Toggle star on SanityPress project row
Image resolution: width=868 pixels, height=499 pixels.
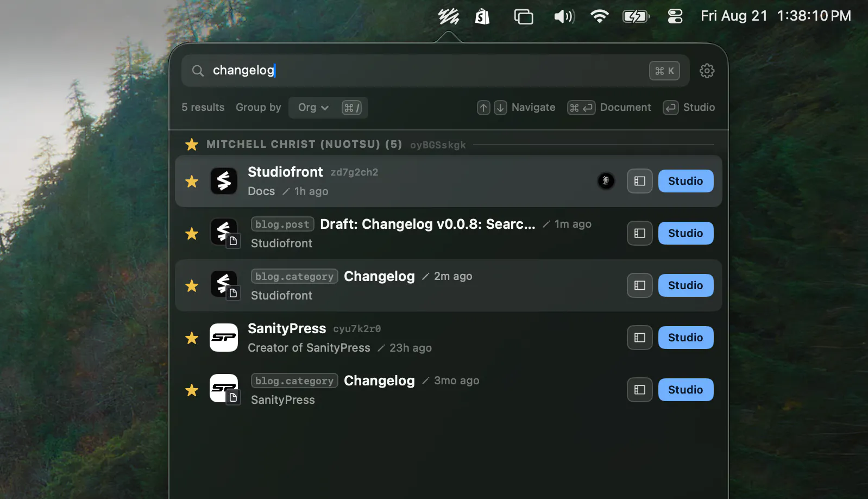tap(192, 338)
